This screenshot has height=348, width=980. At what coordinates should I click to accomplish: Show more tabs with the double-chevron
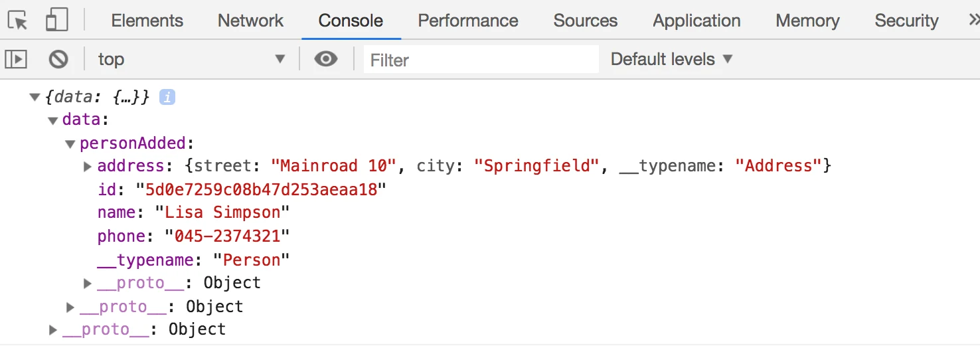pyautogui.click(x=973, y=21)
